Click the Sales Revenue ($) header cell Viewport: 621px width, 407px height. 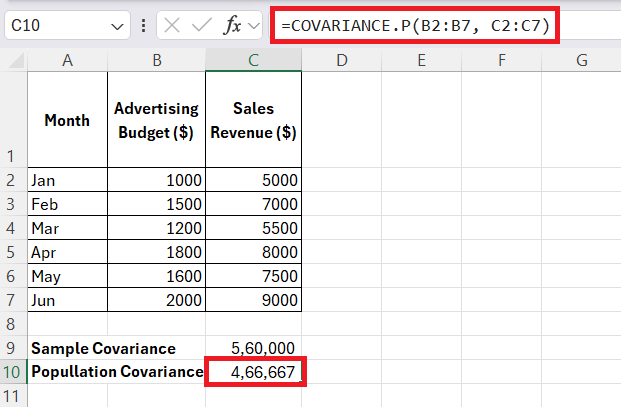click(253, 120)
